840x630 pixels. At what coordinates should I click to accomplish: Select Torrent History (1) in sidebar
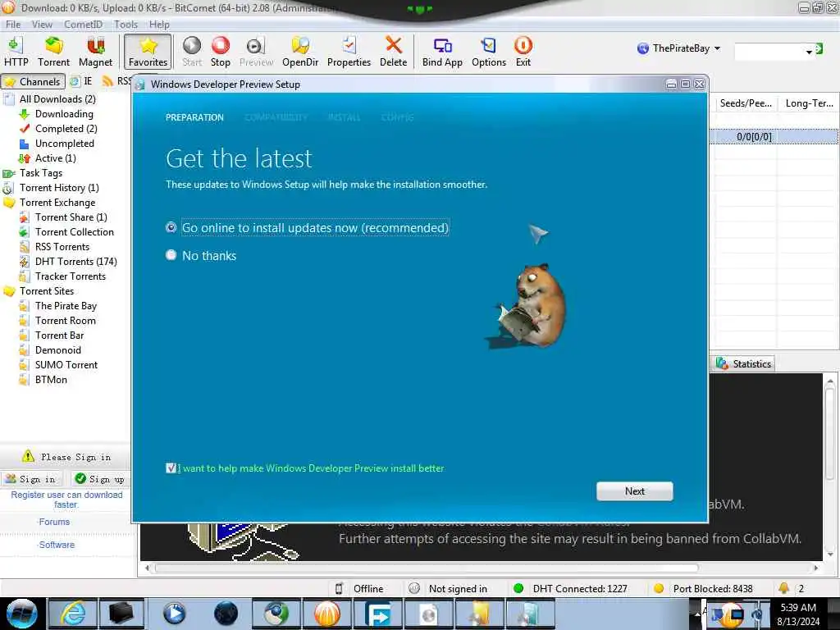tap(59, 188)
